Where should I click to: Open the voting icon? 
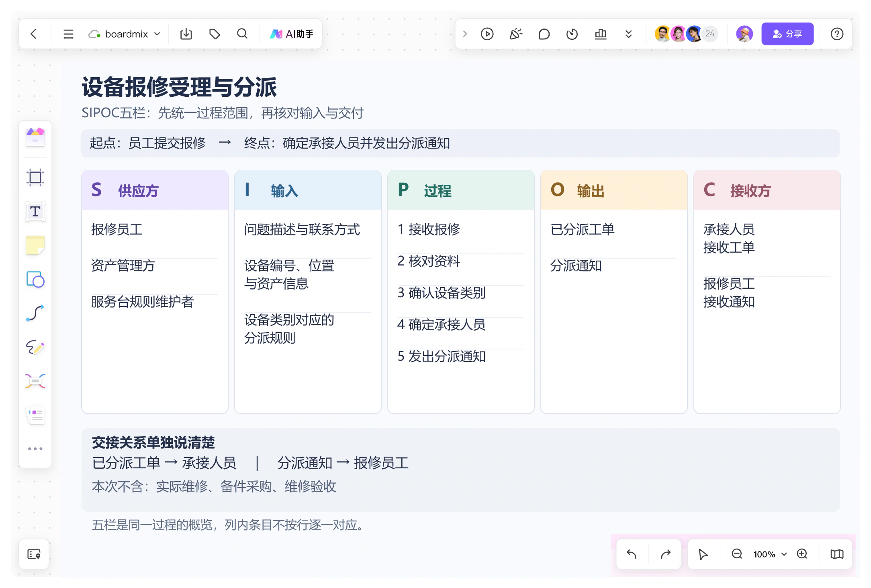pos(601,34)
